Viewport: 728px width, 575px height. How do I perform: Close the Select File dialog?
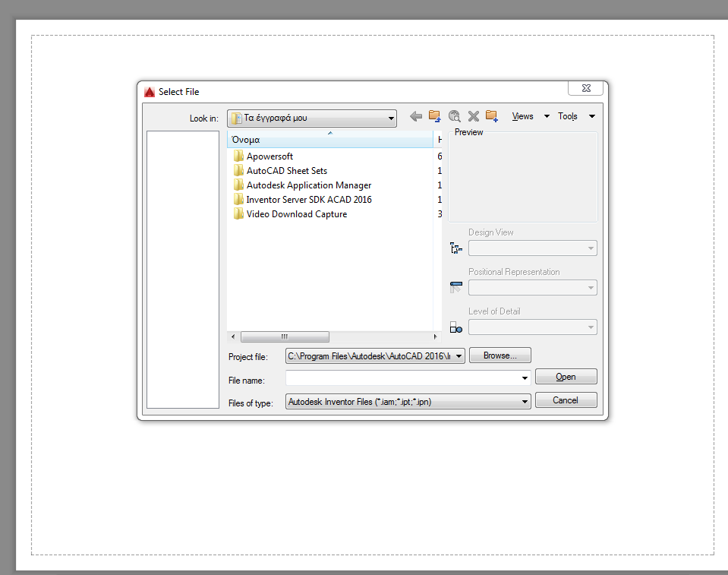(x=586, y=88)
